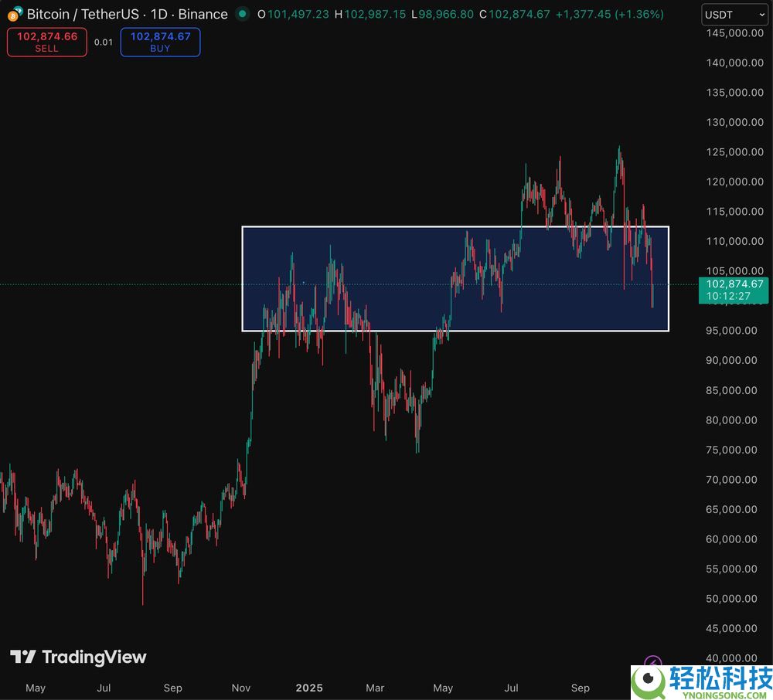Viewport: 773px width, 700px height.
Task: Click the 2025 label on time axis
Action: (309, 688)
